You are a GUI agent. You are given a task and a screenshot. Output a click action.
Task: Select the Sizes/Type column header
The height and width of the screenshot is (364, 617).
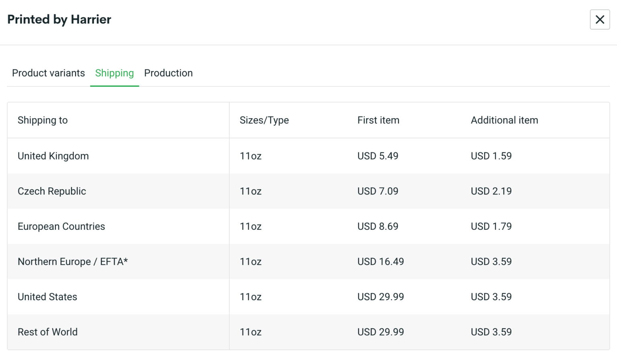[265, 120]
